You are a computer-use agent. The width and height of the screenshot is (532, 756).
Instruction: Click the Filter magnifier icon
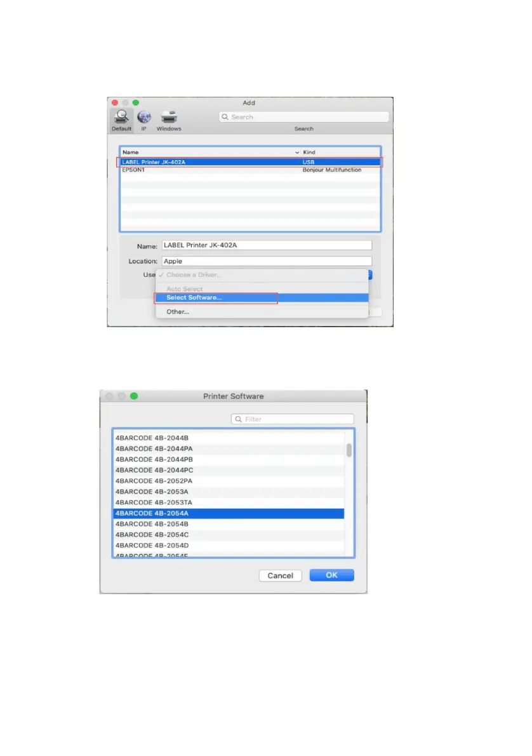pos(238,419)
